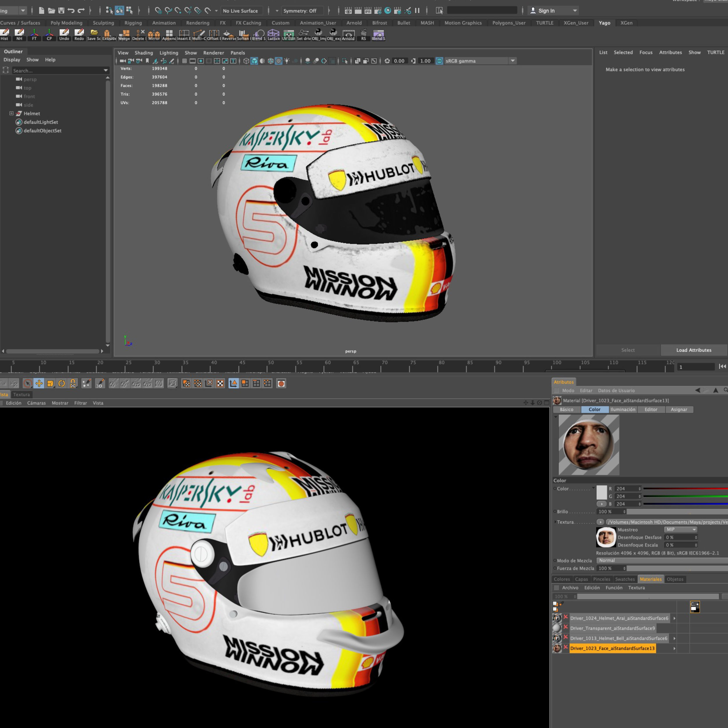Open the Outliner search filter dropdown arrow
The image size is (728, 728).
(x=106, y=70)
